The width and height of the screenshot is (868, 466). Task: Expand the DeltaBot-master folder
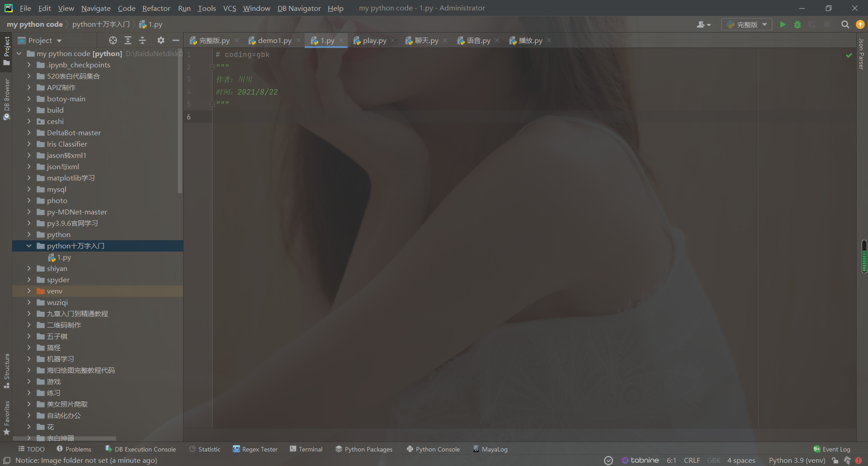pos(29,133)
